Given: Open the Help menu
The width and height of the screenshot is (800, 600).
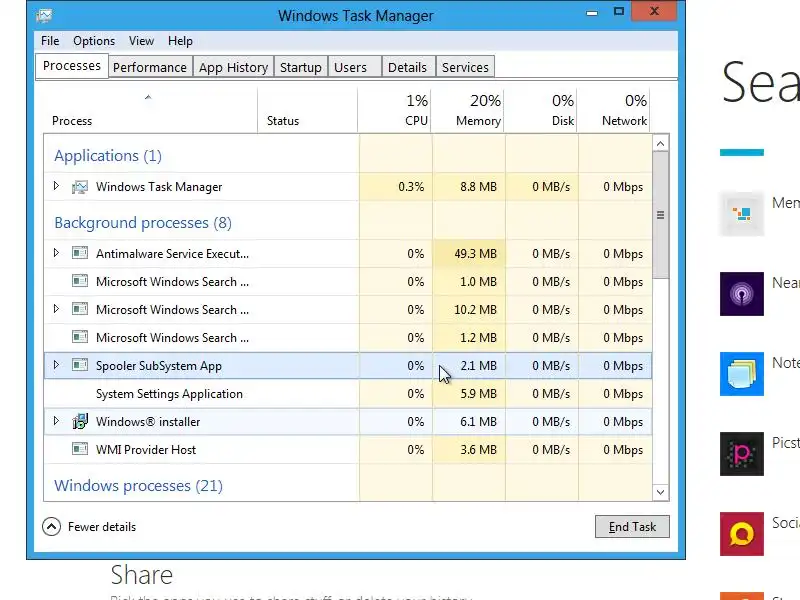Looking at the screenshot, I should point(180,41).
